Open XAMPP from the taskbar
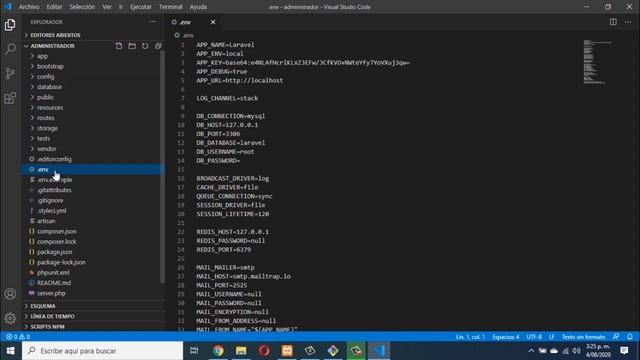The width and height of the screenshot is (640, 360). click(287, 351)
